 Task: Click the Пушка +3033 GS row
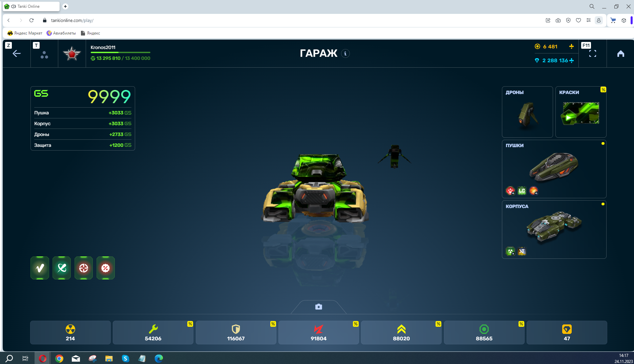83,113
